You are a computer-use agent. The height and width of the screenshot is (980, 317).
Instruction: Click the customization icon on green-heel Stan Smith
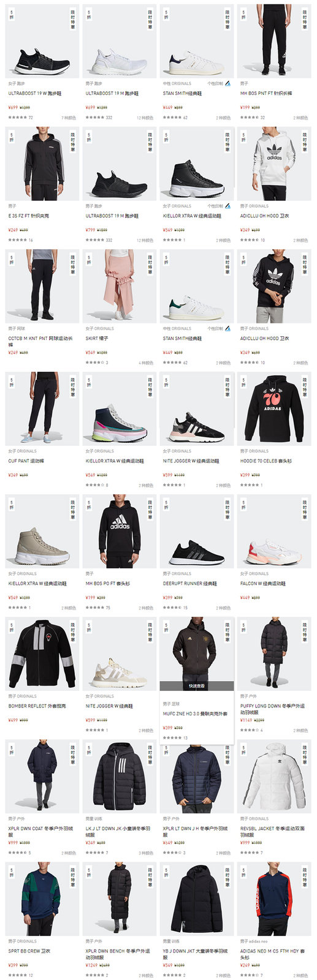(227, 329)
